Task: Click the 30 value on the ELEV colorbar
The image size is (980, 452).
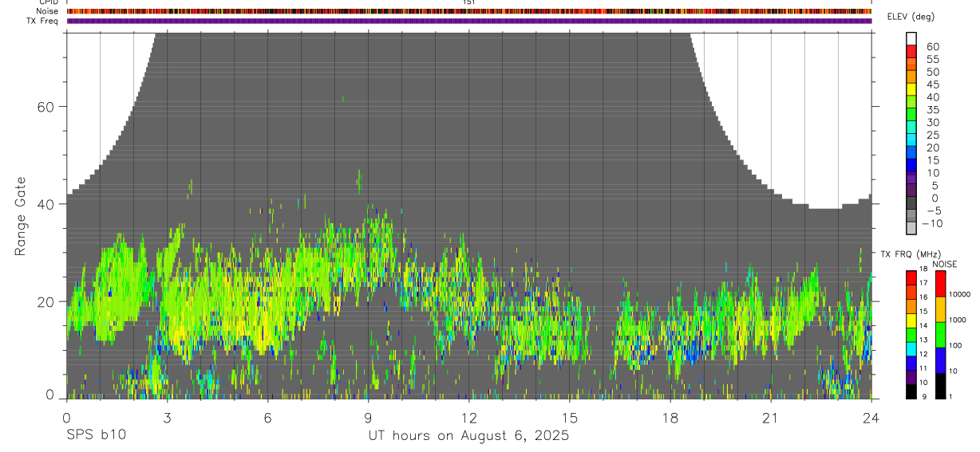Action: pyautogui.click(x=932, y=123)
